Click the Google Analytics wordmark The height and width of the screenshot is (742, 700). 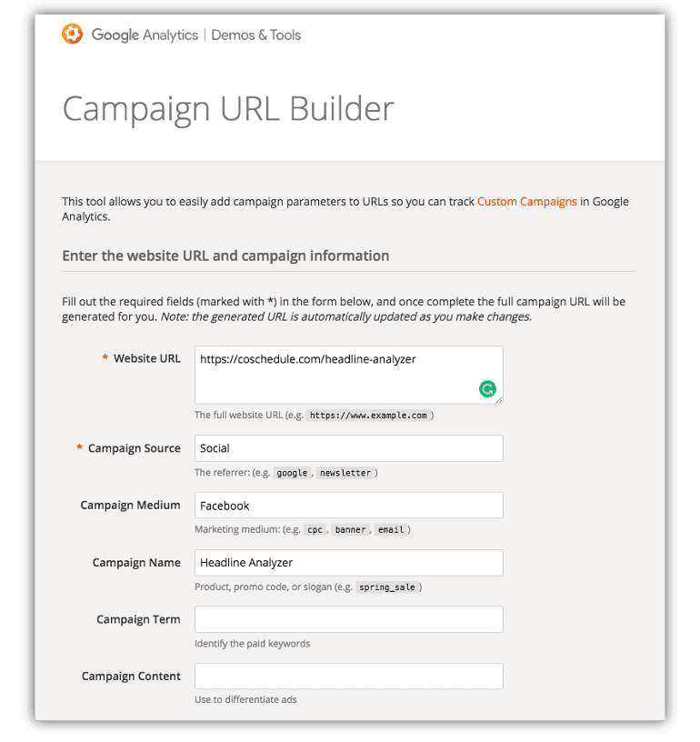(x=145, y=35)
